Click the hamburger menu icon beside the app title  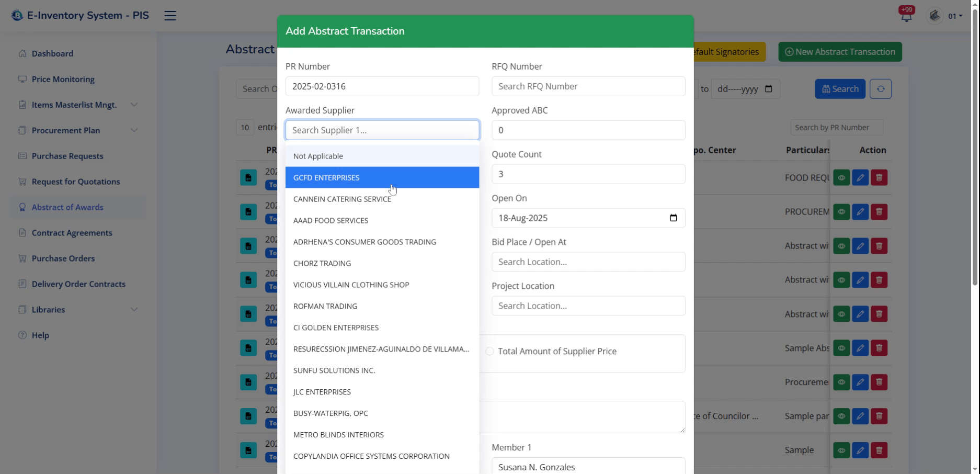(x=169, y=15)
